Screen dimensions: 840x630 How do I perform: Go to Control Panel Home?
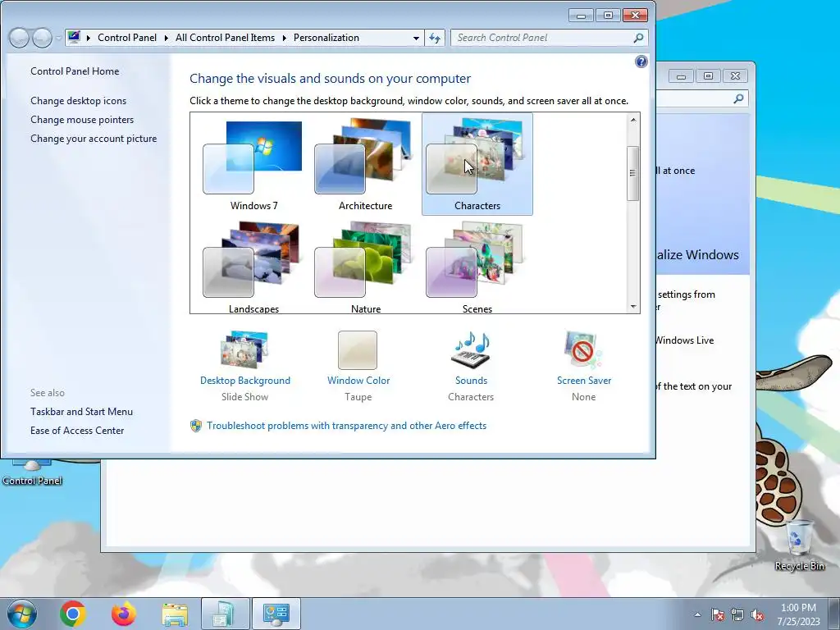(x=75, y=71)
